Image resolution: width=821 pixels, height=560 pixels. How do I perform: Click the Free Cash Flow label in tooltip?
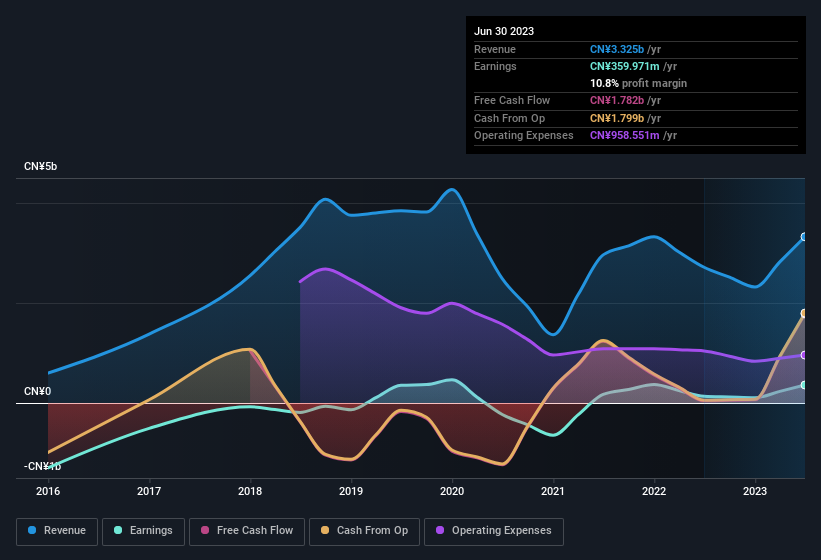pyautogui.click(x=512, y=100)
